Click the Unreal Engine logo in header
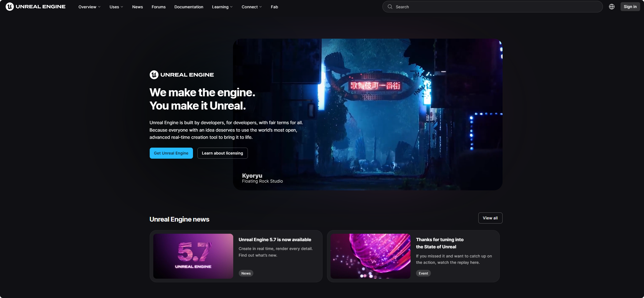 36,7
